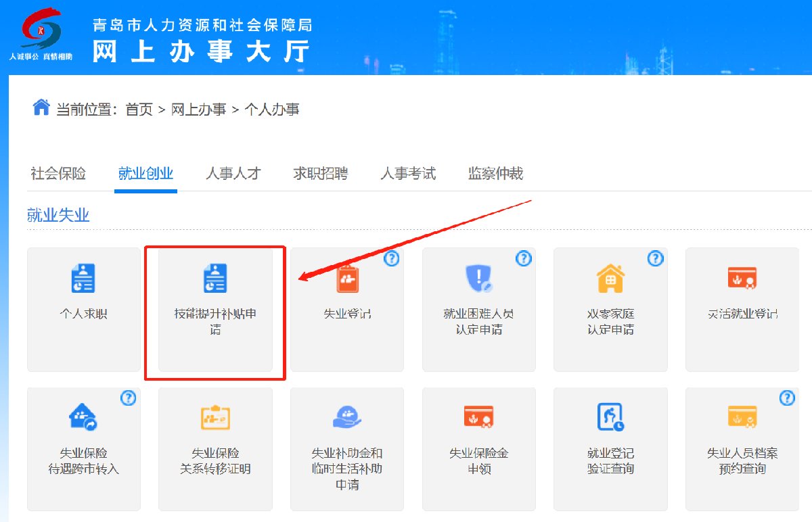Click the 技能提升补贴申请 icon
This screenshot has width=812, height=522.
pos(215,278)
